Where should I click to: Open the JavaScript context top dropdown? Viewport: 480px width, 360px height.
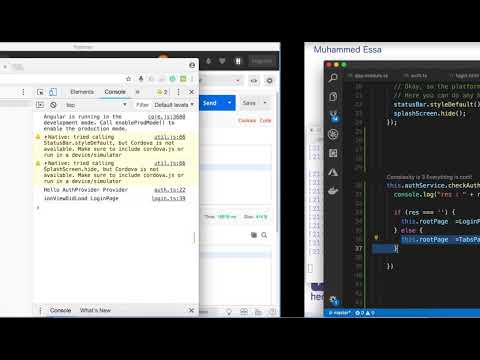pyautogui.click(x=96, y=105)
